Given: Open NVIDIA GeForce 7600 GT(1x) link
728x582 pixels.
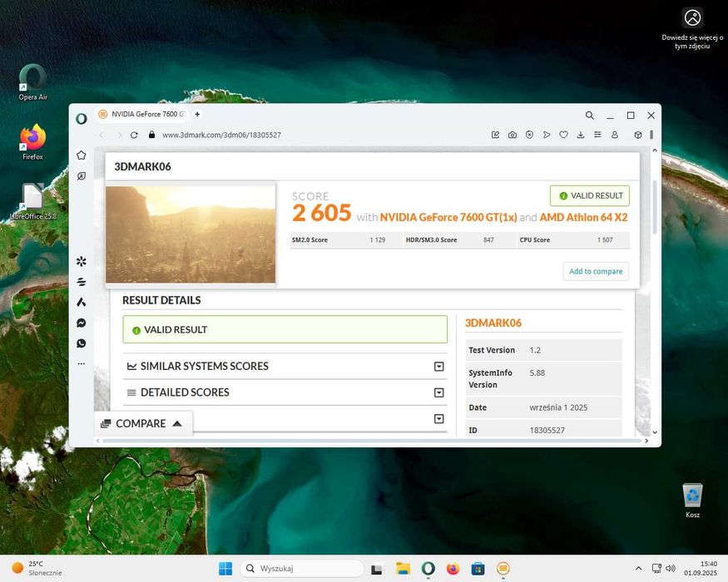Looking at the screenshot, I should coord(448,217).
